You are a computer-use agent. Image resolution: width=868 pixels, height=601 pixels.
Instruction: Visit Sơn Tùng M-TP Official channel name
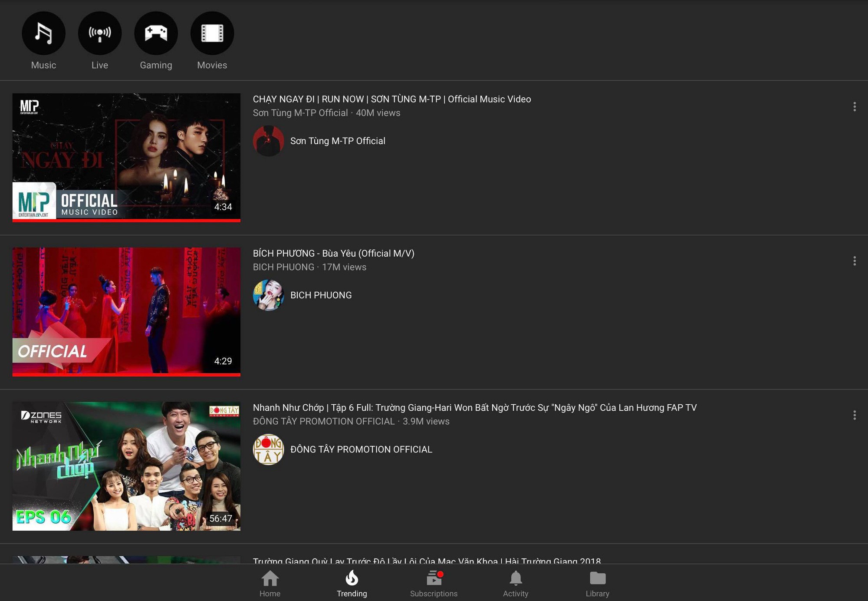(x=338, y=141)
